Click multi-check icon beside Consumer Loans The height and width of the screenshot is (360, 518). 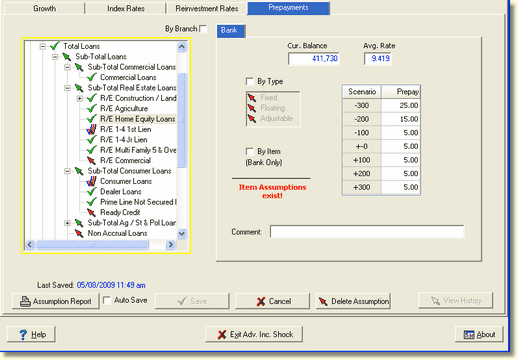coord(91,181)
